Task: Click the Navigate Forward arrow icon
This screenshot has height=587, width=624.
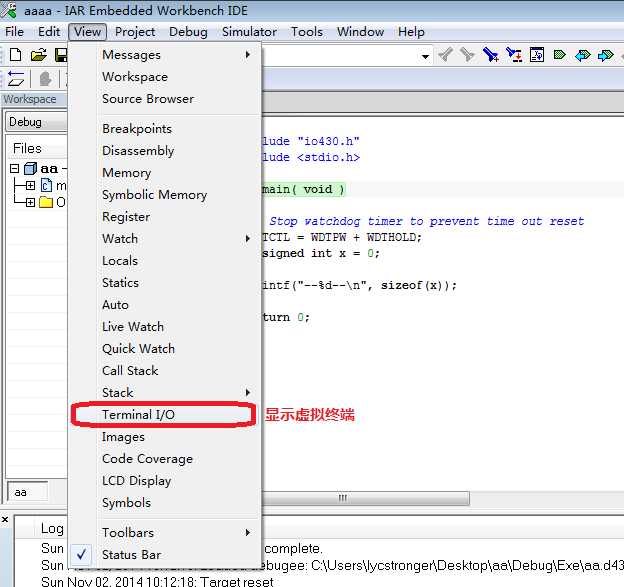Action: tap(606, 55)
